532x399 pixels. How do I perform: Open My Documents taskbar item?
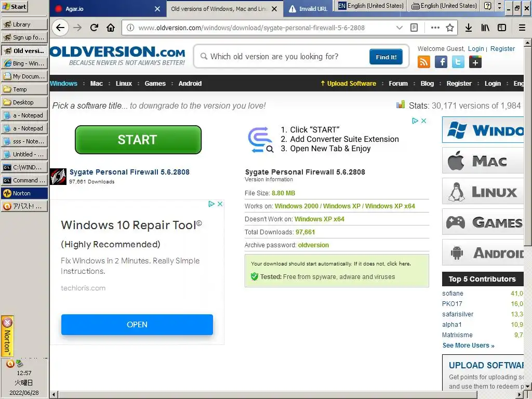[24, 76]
